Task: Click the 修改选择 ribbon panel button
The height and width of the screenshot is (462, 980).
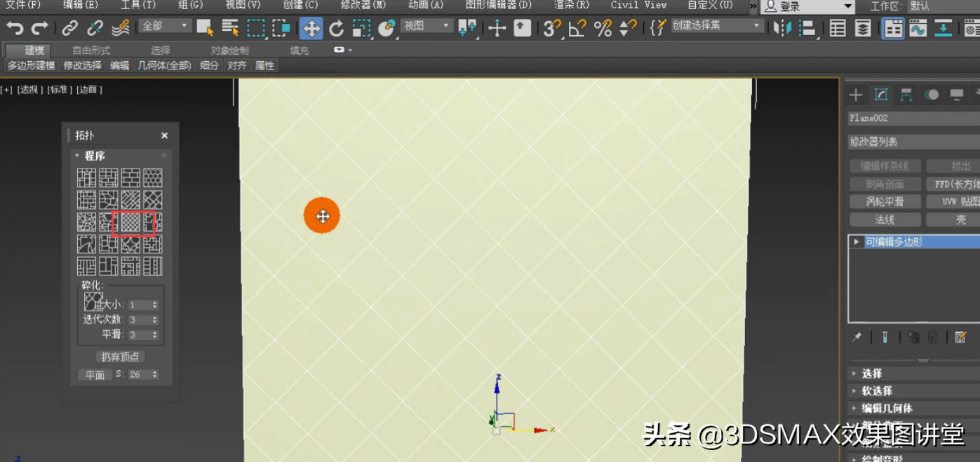Action: 83,65
